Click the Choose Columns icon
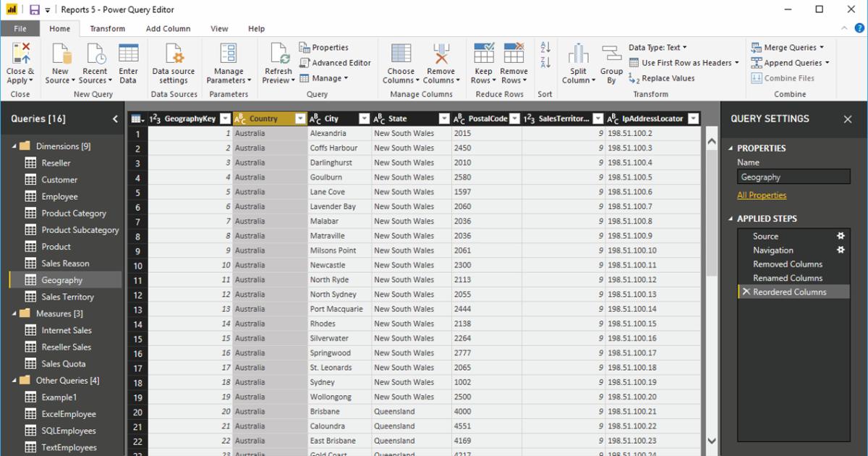Image resolution: width=868 pixels, height=456 pixels. coord(400,63)
